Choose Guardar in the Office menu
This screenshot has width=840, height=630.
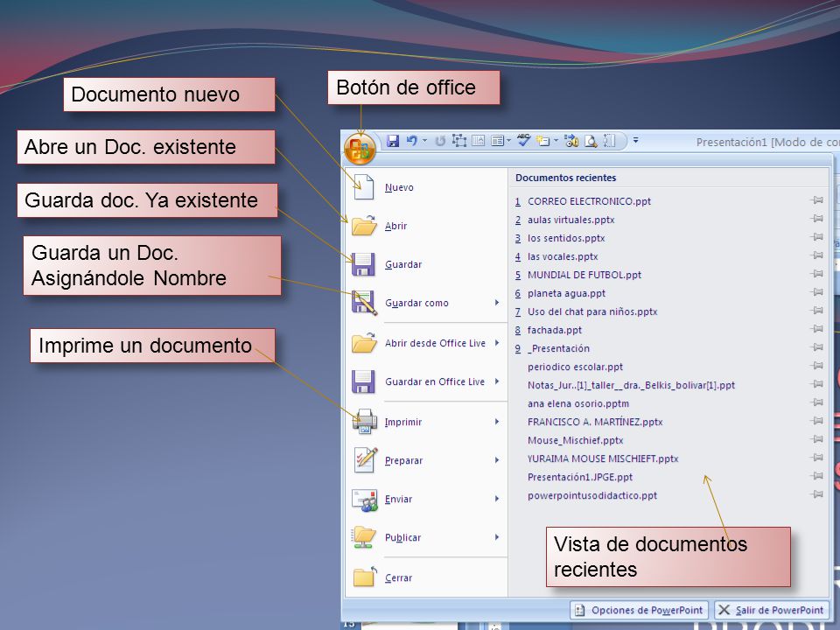point(427,264)
